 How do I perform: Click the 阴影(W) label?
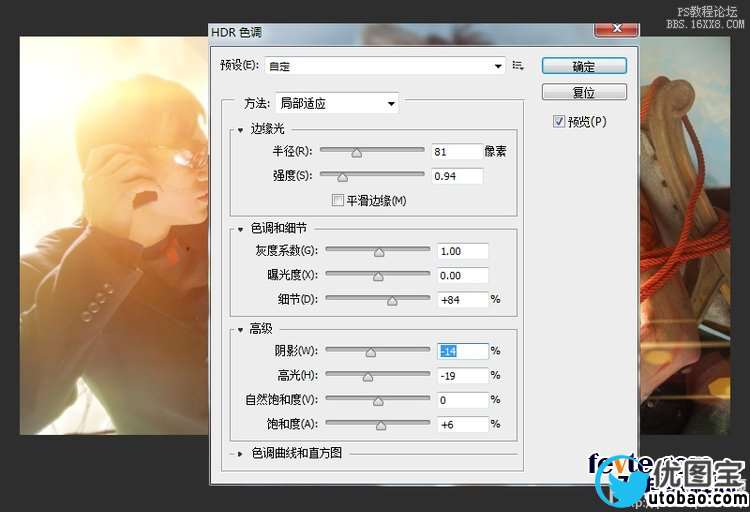tap(296, 351)
